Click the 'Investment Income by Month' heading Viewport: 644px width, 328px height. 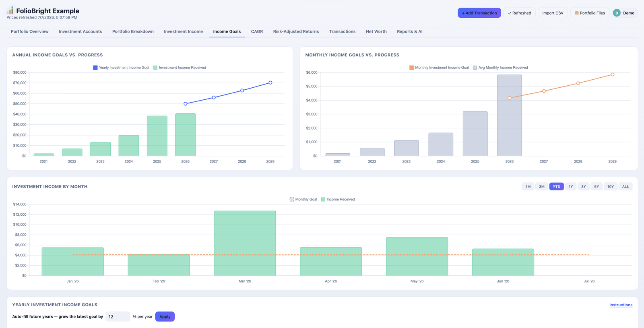[x=50, y=187]
